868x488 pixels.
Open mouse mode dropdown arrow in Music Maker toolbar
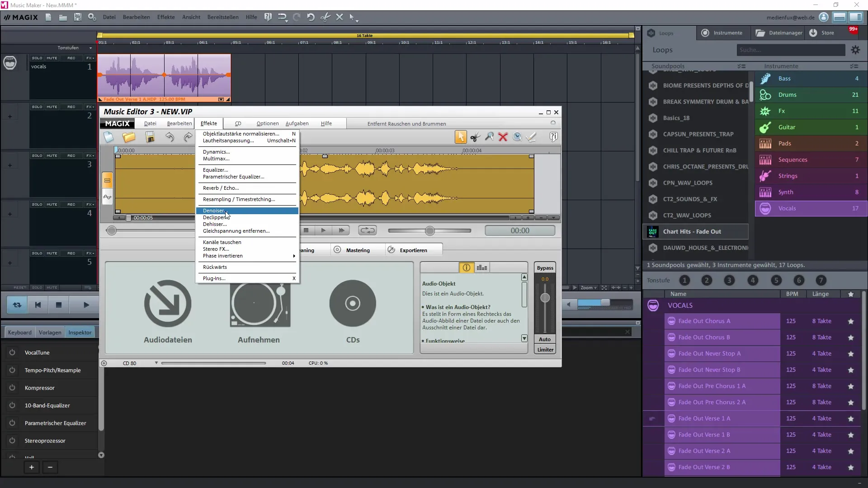pos(357,21)
